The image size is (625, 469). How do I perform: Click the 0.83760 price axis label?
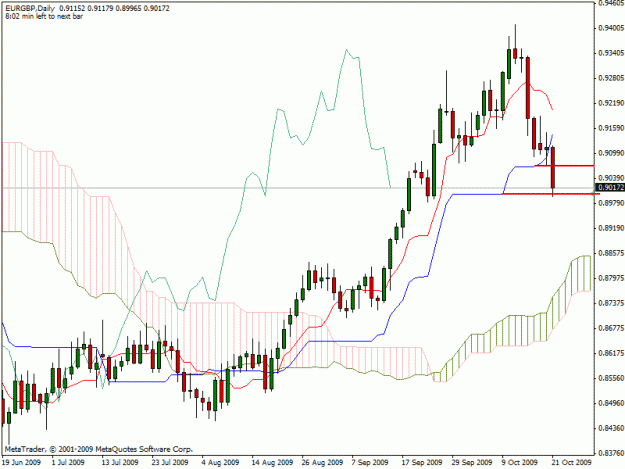(x=611, y=453)
